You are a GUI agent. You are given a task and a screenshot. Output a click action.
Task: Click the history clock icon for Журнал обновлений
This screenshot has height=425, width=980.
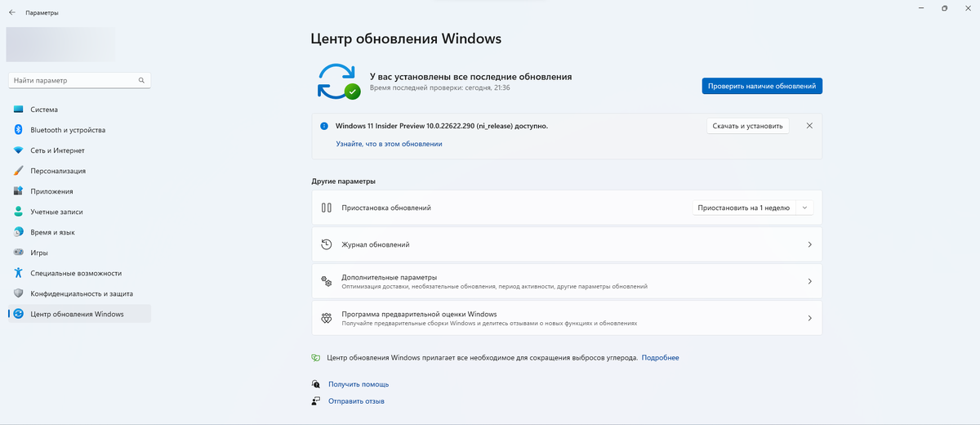click(x=326, y=244)
